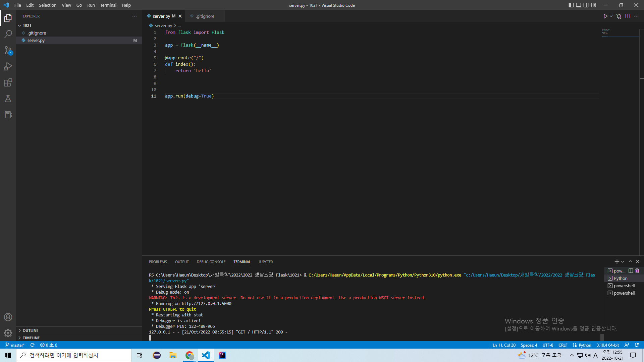The width and height of the screenshot is (644, 362).
Task: Toggle Primary Side Bar layout button
Action: [571, 5]
